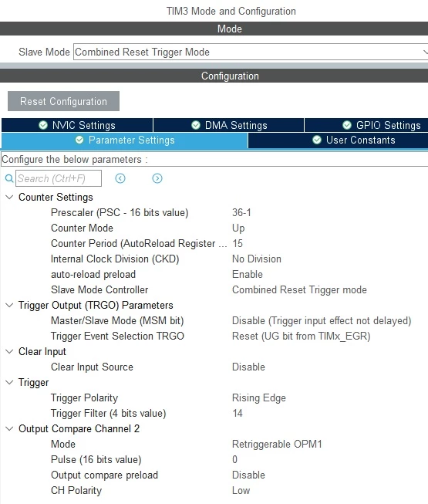This screenshot has width=428, height=504.
Task: Select the Counter Period label row
Action: click(139, 243)
